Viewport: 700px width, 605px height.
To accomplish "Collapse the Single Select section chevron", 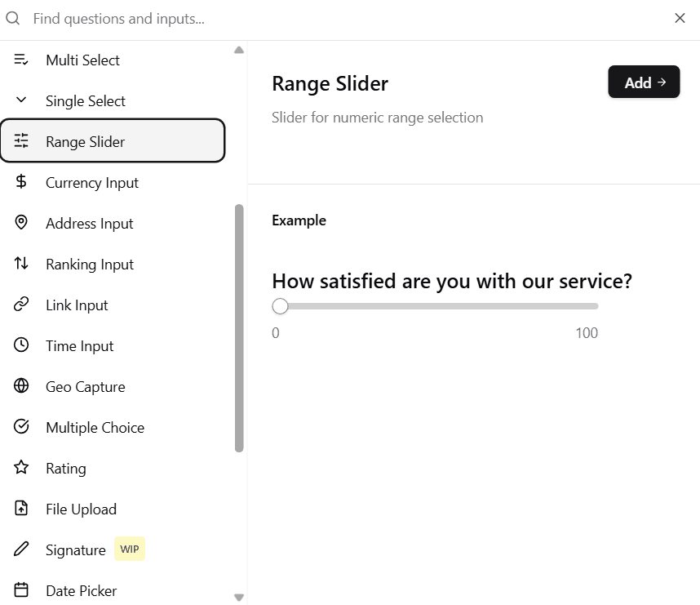I will click(19, 100).
